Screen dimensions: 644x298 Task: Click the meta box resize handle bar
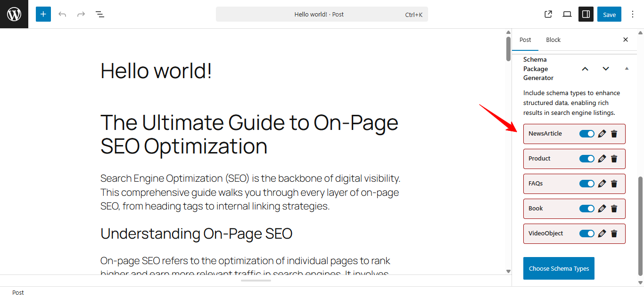(256, 281)
